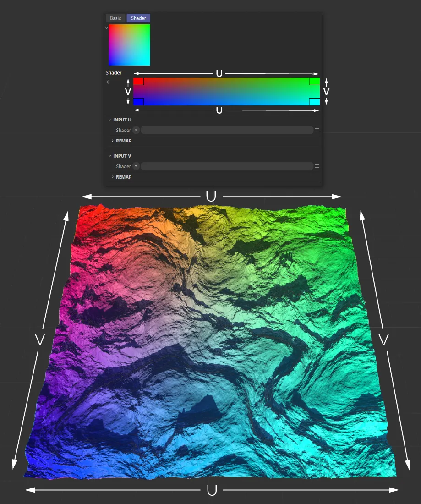Open the INPUT V Shader dropdown arrow

(x=136, y=166)
